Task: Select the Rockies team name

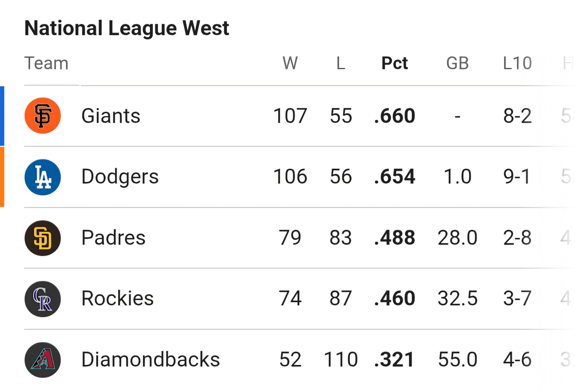Action: (117, 298)
